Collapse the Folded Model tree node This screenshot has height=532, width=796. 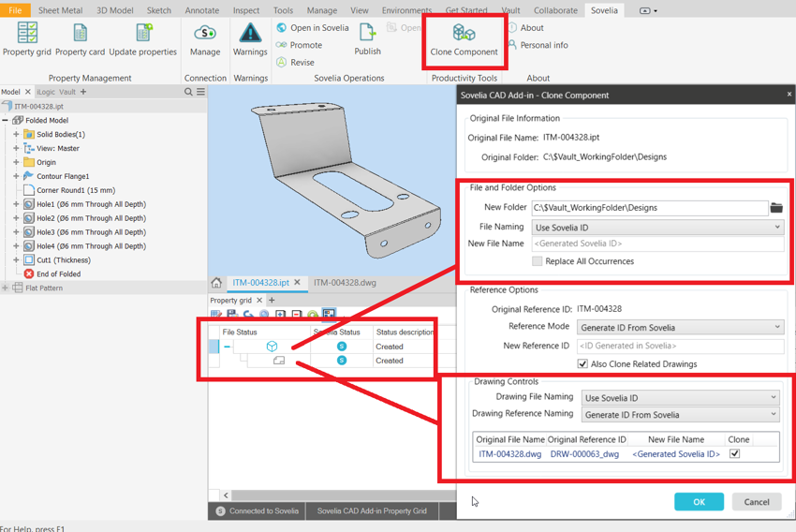(5, 120)
